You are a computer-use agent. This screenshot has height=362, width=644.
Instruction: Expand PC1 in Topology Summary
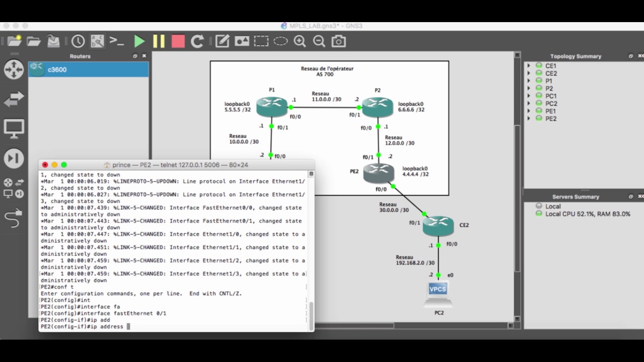(x=529, y=96)
